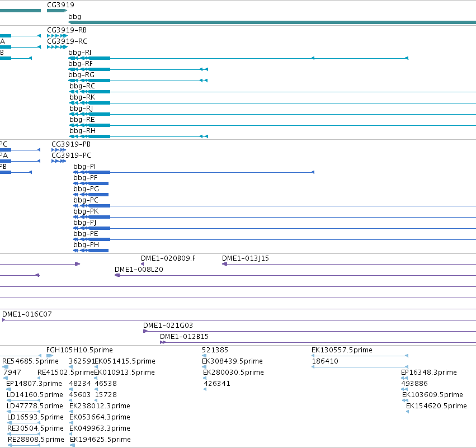
Task: Click the LD16593.5prime EST label
Action: [x=35, y=417]
